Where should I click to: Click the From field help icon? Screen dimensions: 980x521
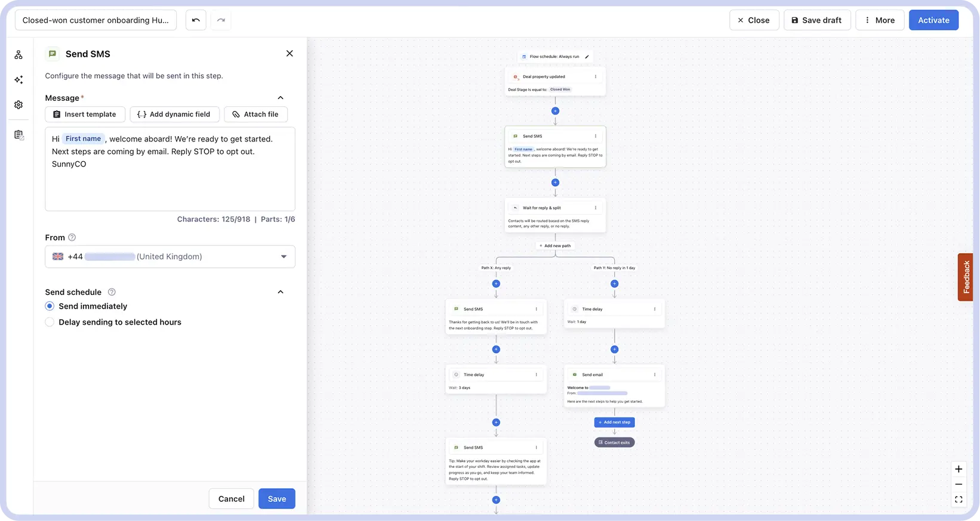(x=72, y=238)
